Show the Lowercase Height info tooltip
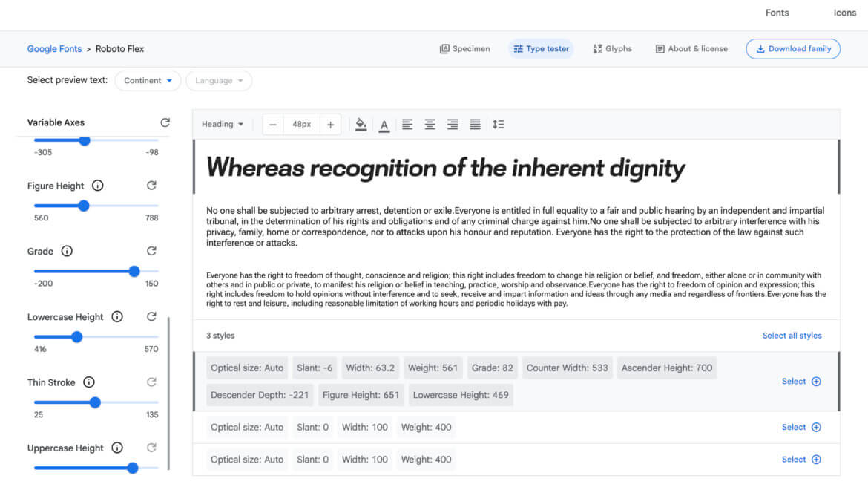Viewport: 868px width, 490px height. 116,316
